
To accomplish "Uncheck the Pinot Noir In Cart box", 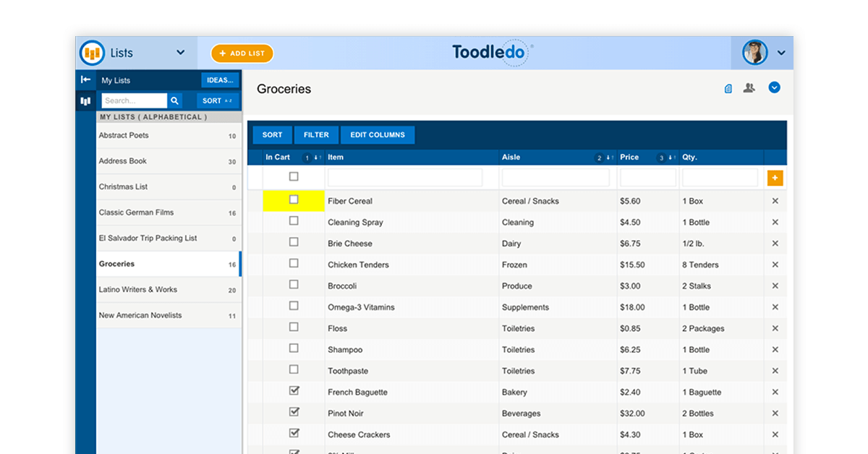I will [294, 412].
